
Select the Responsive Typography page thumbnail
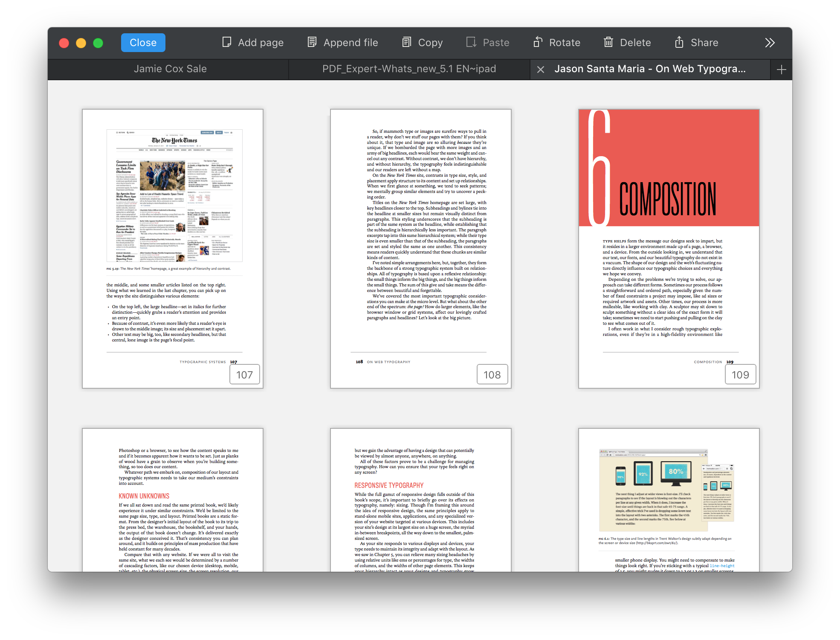pos(420,499)
